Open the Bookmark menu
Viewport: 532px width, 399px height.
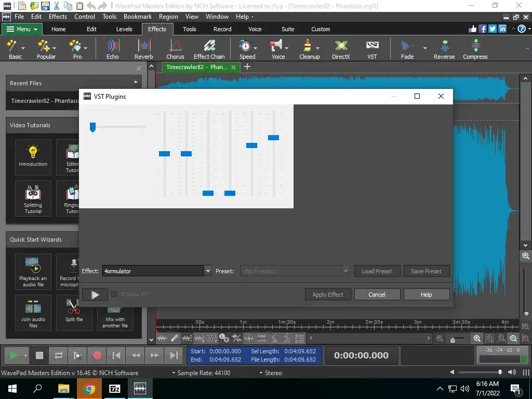[138, 17]
